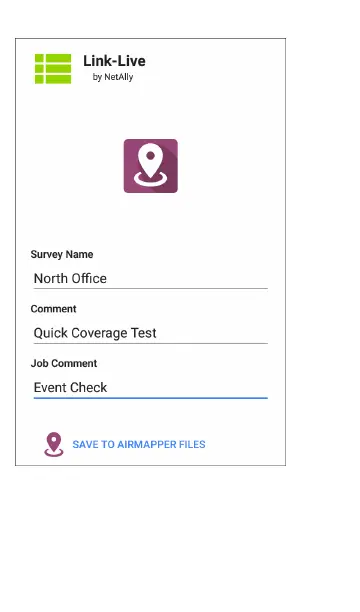Place cursor in 'North Office' text

coord(70,279)
